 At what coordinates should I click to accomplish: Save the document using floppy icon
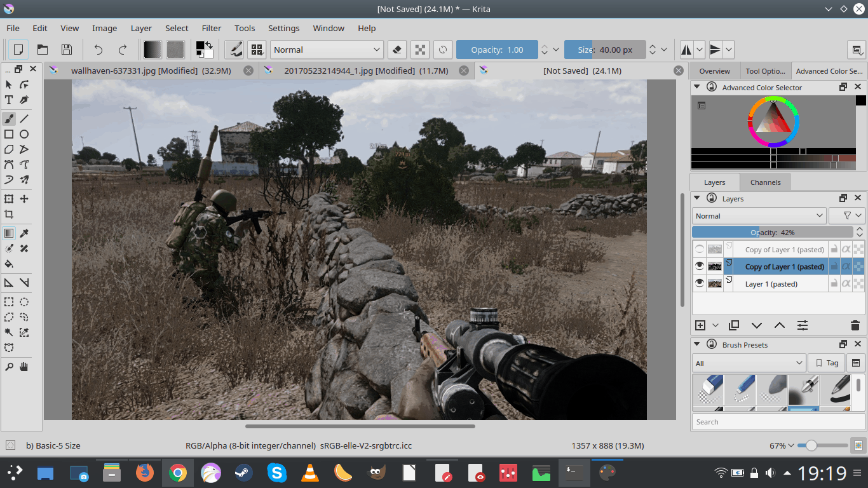tap(66, 50)
